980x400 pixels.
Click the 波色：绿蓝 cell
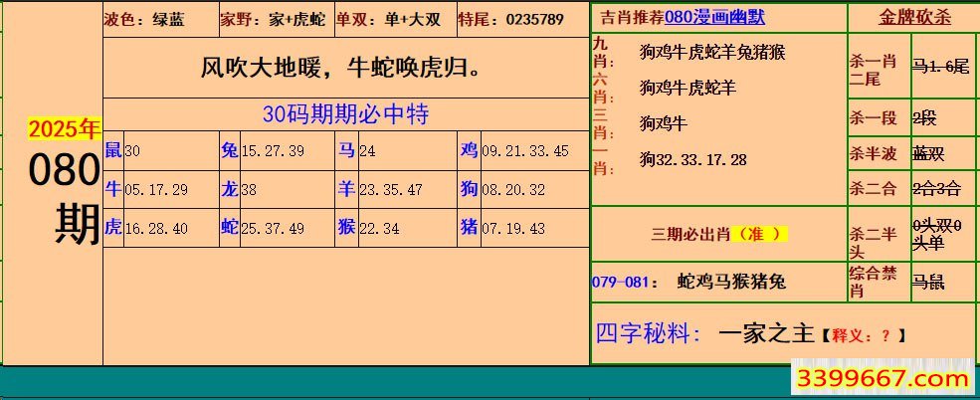(x=144, y=19)
